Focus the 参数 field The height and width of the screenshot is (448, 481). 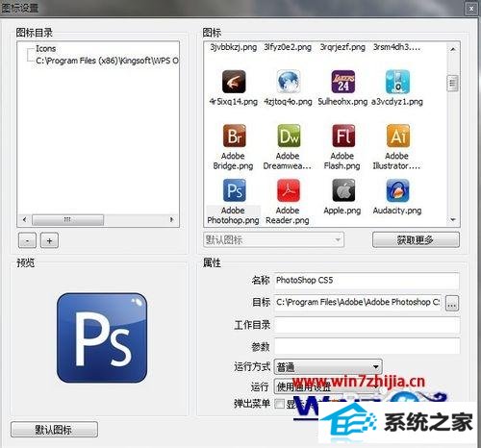coord(367,346)
